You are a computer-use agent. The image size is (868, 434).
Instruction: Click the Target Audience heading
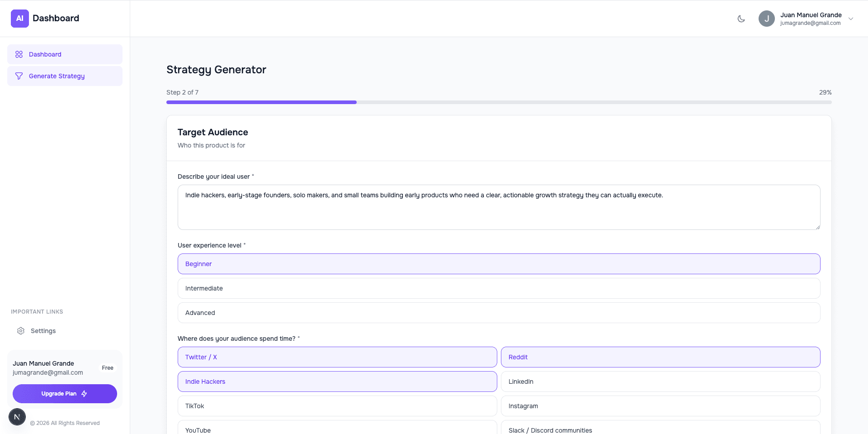pos(212,132)
